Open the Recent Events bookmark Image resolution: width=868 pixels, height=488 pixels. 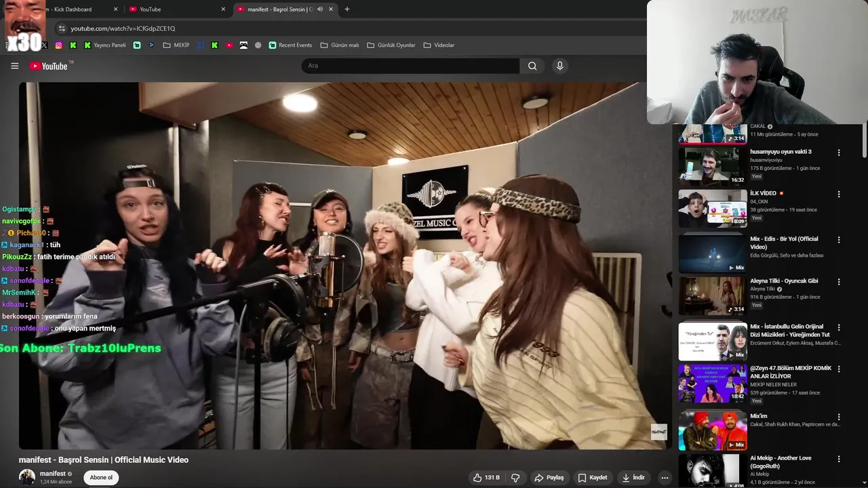[290, 45]
